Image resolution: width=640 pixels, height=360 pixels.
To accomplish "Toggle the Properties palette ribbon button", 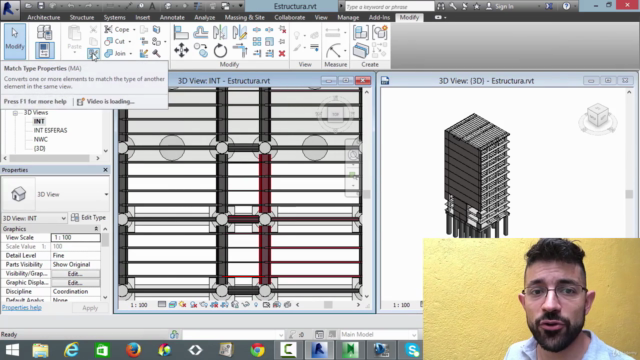I will pyautogui.click(x=44, y=51).
